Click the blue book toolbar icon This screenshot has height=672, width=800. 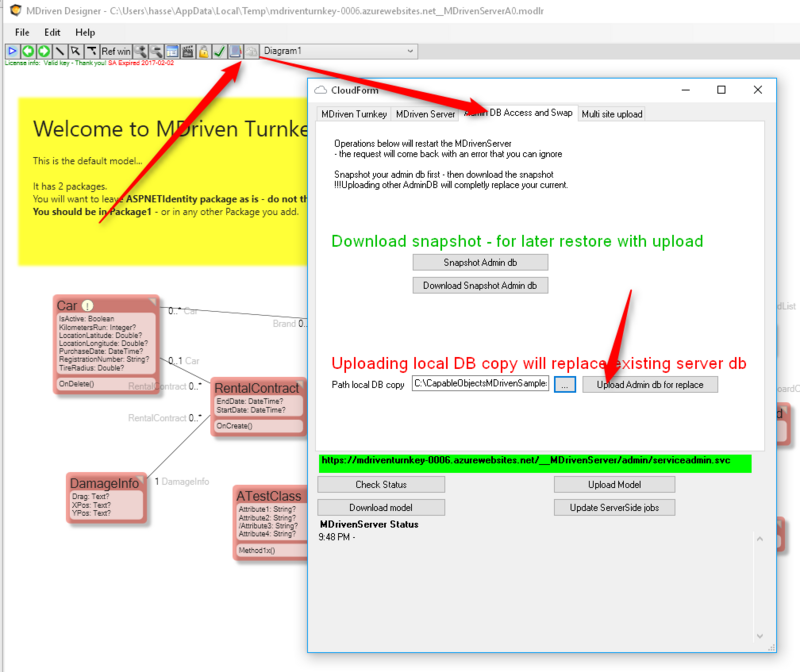tap(235, 51)
